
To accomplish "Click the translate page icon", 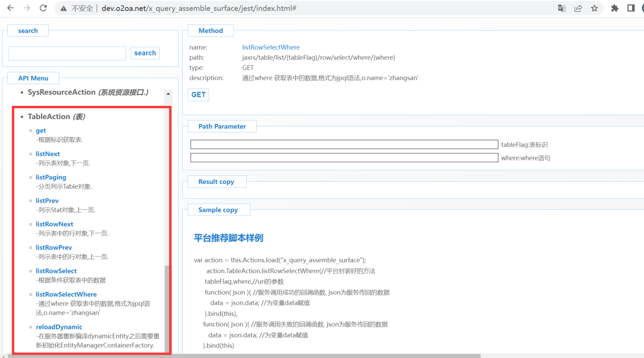I will (562, 8).
